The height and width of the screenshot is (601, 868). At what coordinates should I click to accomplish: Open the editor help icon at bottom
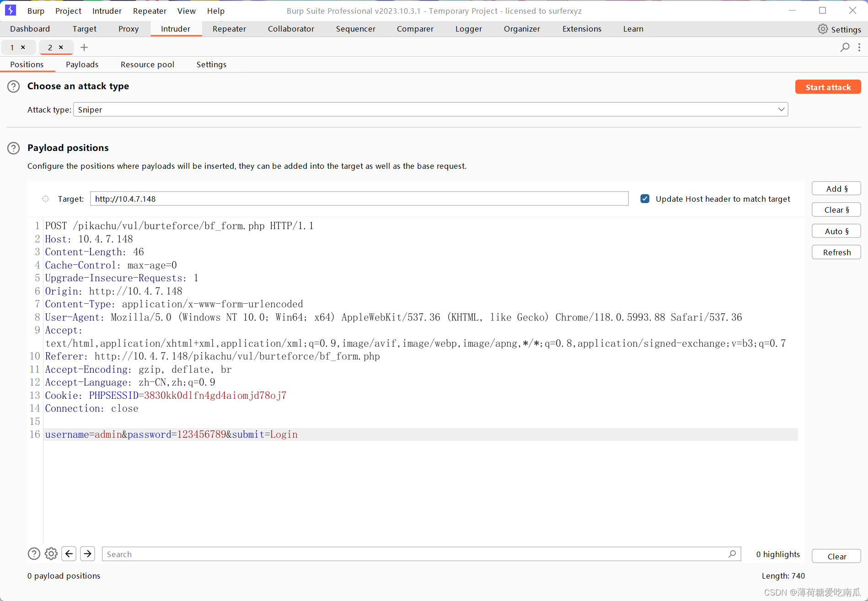(34, 554)
